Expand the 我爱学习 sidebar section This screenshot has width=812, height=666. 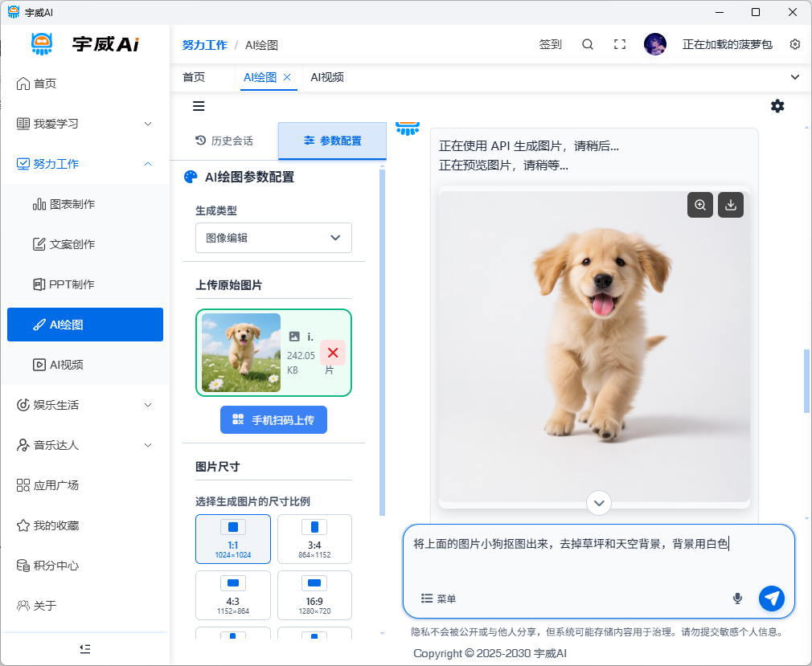pyautogui.click(x=85, y=124)
